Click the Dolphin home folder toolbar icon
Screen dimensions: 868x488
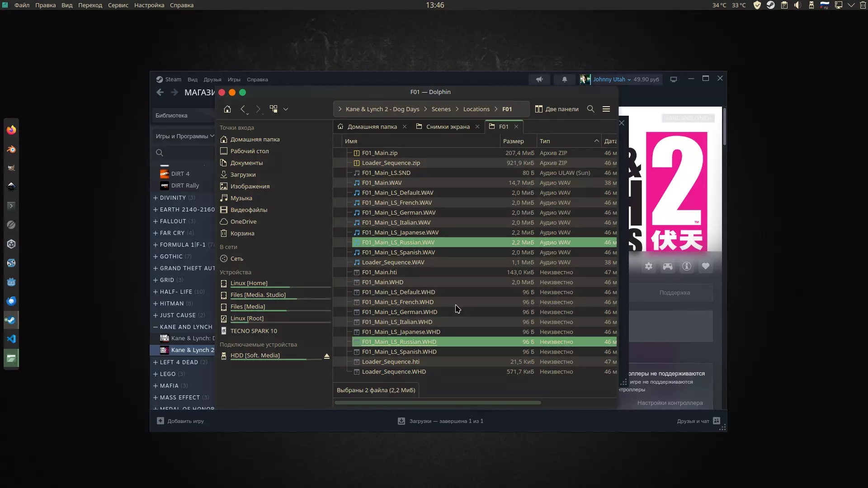[227, 109]
